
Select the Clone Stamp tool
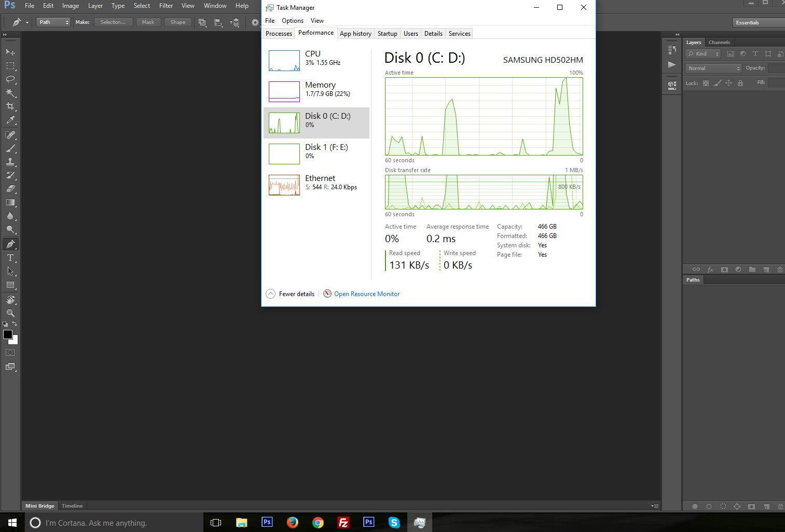[x=10, y=162]
